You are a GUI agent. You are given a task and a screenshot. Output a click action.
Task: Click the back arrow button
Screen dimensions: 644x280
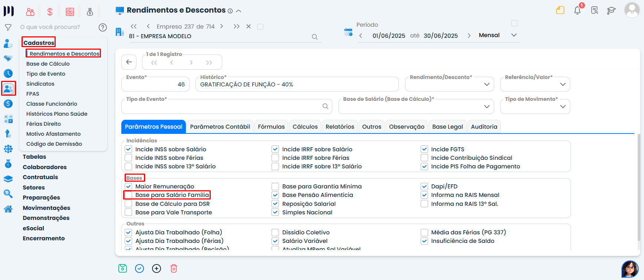point(129,62)
